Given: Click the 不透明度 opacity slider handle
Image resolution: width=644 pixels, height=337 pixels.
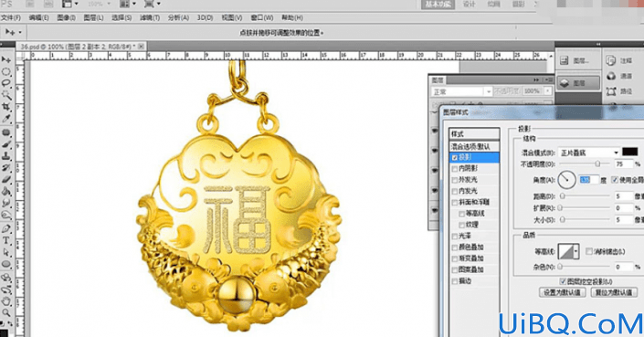Looking at the screenshot, I should pos(597,163).
